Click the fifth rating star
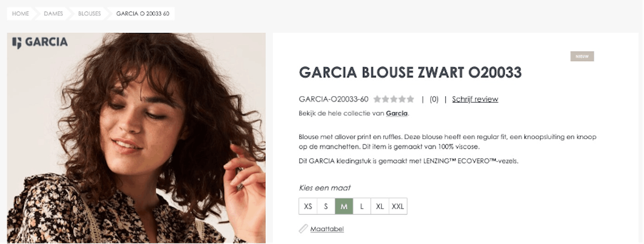 click(x=410, y=99)
